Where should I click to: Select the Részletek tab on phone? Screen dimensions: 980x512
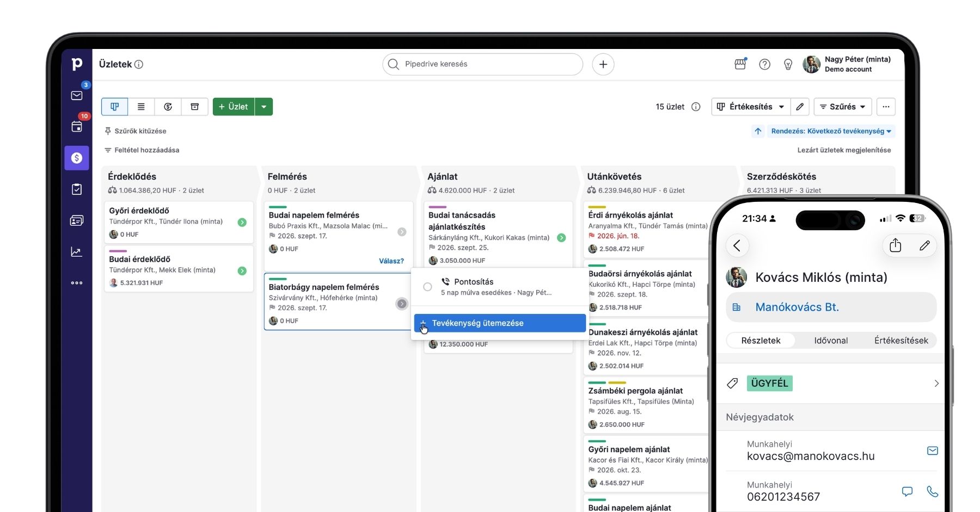tap(761, 341)
